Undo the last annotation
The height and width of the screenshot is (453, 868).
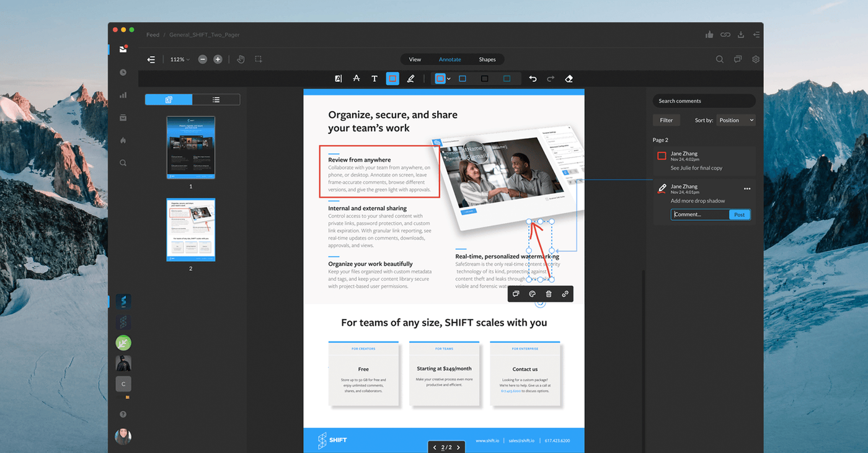click(533, 79)
